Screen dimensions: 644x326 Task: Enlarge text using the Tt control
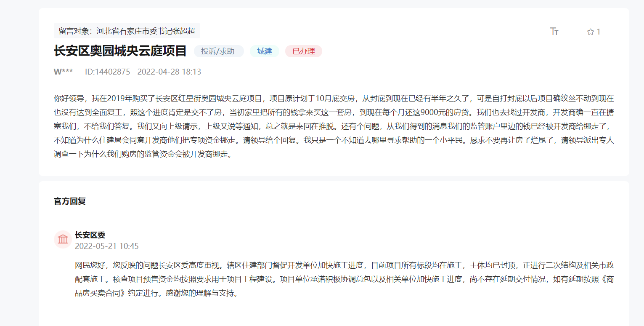[554, 31]
